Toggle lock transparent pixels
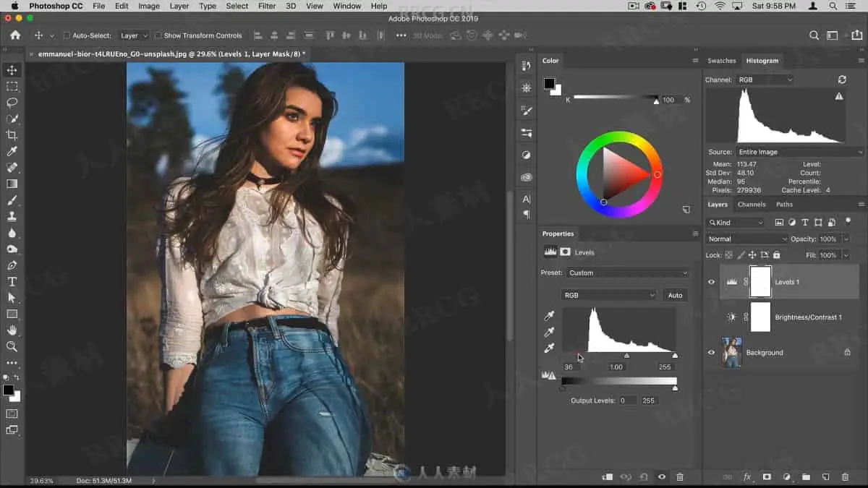 click(x=728, y=255)
